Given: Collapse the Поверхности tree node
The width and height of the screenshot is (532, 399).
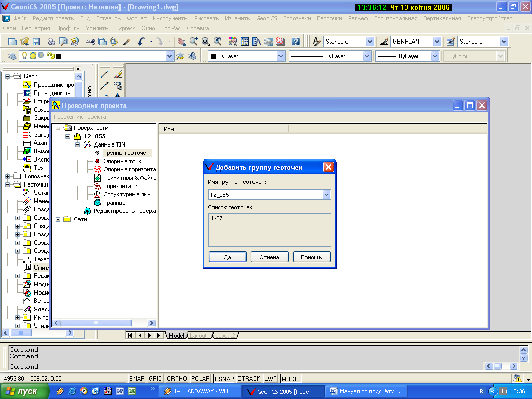Looking at the screenshot, I should coord(58,128).
